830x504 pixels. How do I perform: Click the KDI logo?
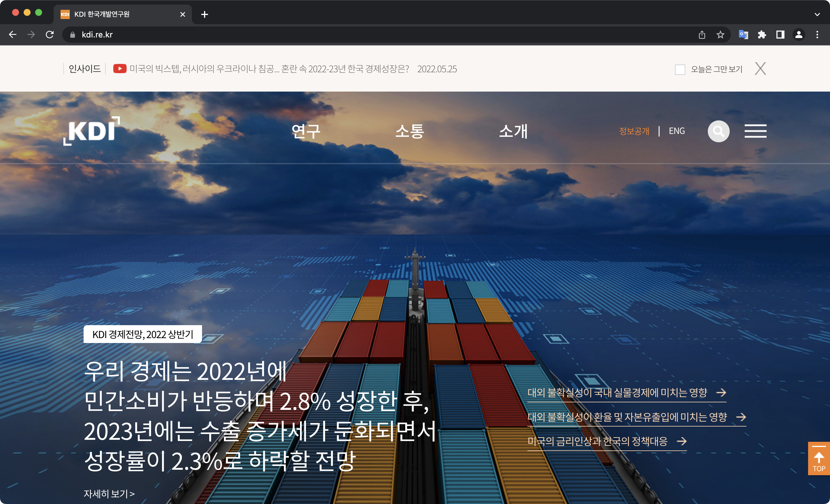92,132
